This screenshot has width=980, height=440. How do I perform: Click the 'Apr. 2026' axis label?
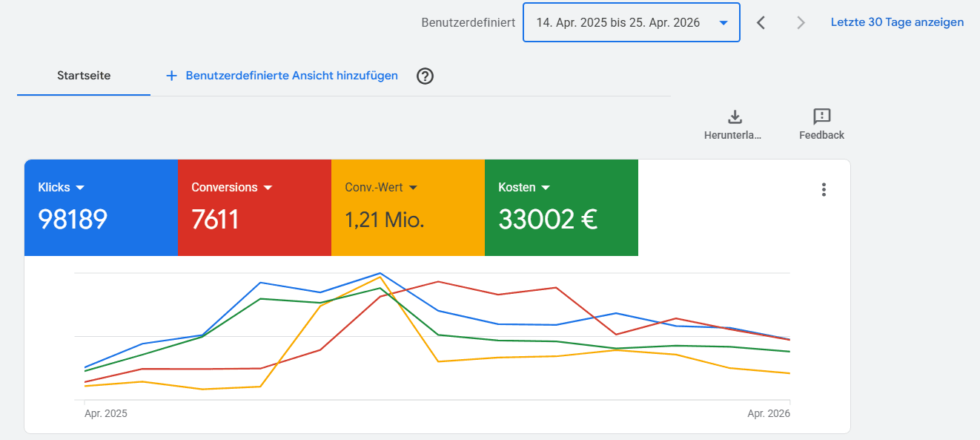pyautogui.click(x=769, y=413)
